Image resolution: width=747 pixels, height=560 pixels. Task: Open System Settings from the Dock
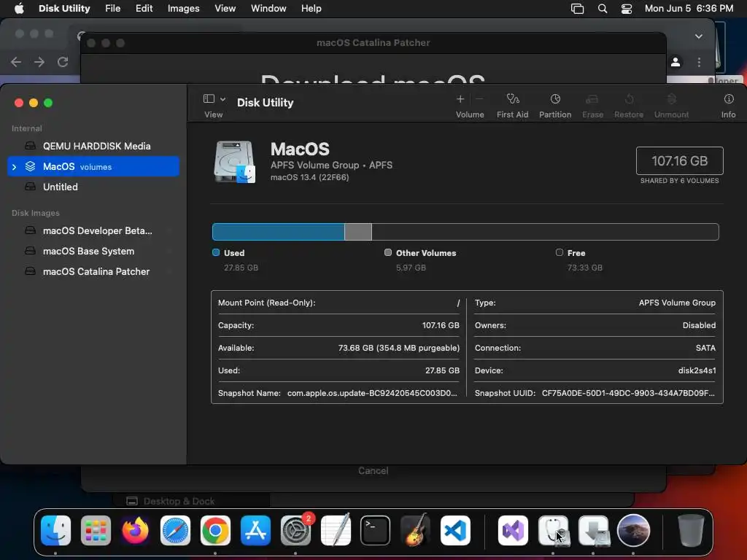point(295,530)
